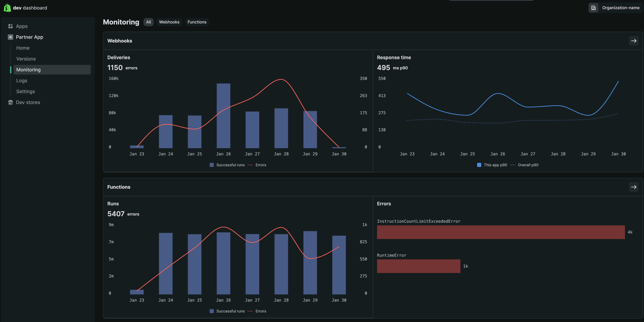Screen dimensions: 644x322
Task: Click the 'Deliveries' heading
Action: (118, 57)
